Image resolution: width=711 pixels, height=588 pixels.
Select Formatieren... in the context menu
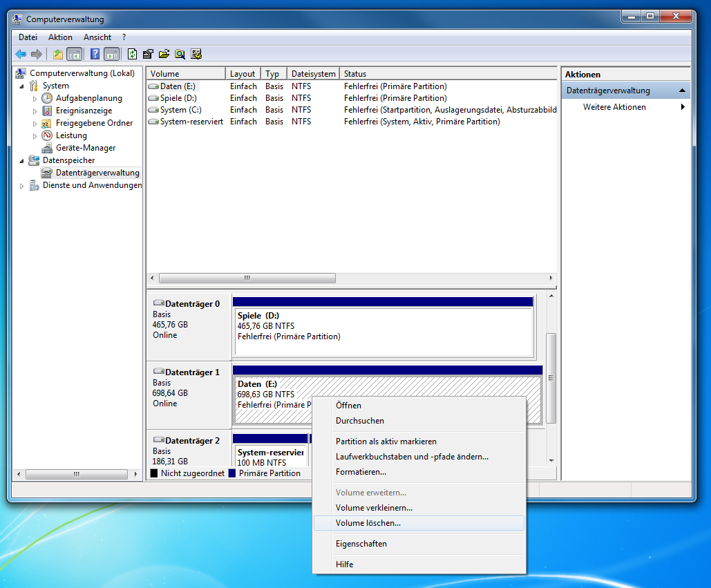(x=361, y=472)
